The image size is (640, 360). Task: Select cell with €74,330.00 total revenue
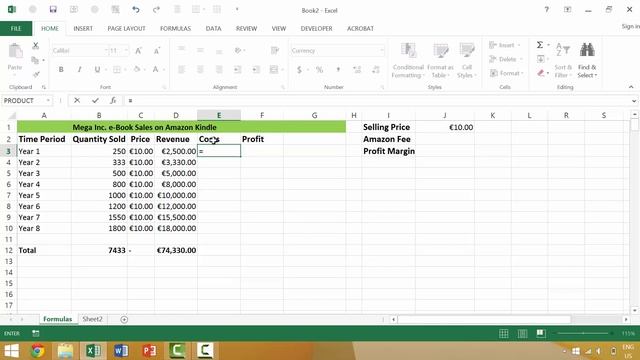click(x=176, y=250)
